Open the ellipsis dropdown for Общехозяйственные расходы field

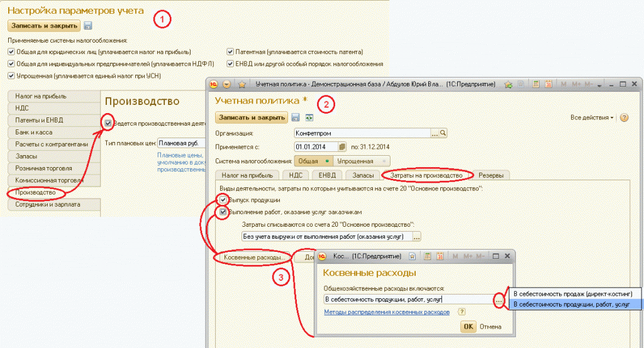(499, 300)
